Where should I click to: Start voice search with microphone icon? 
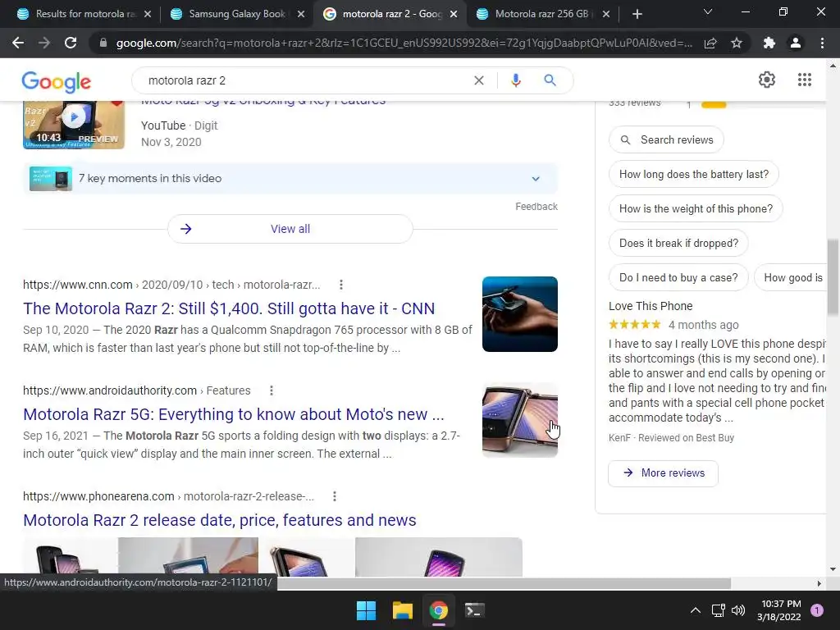pyautogui.click(x=515, y=80)
